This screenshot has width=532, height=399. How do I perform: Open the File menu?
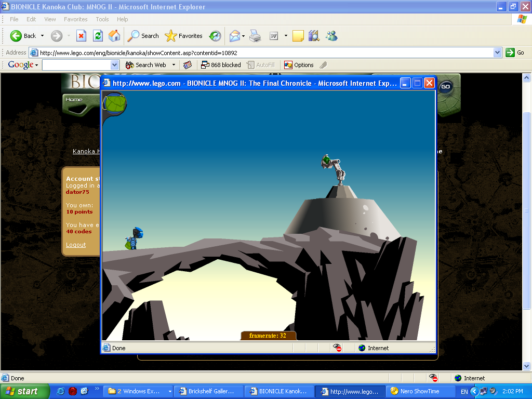click(x=14, y=19)
